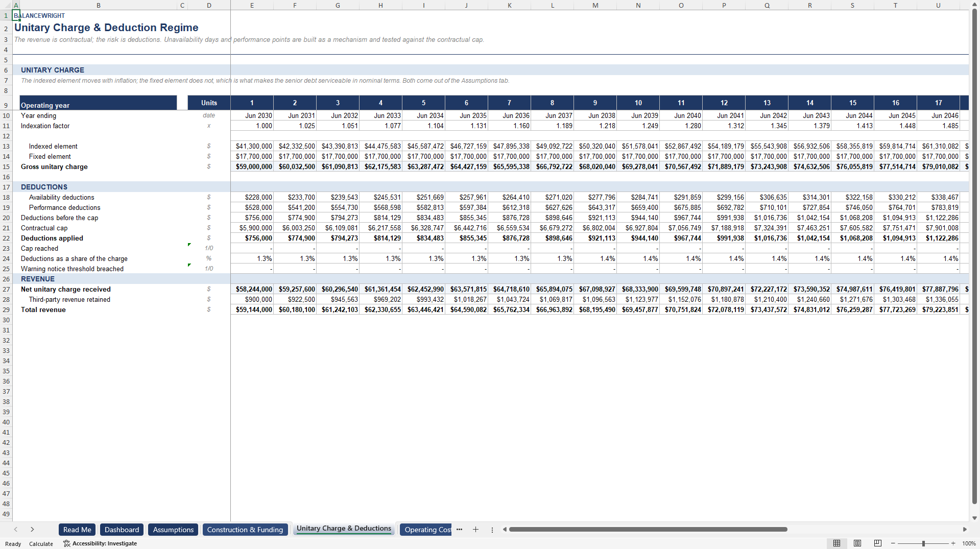The width and height of the screenshot is (980, 549).
Task: Click the horizontal scrollbar thumb
Action: coord(648,530)
